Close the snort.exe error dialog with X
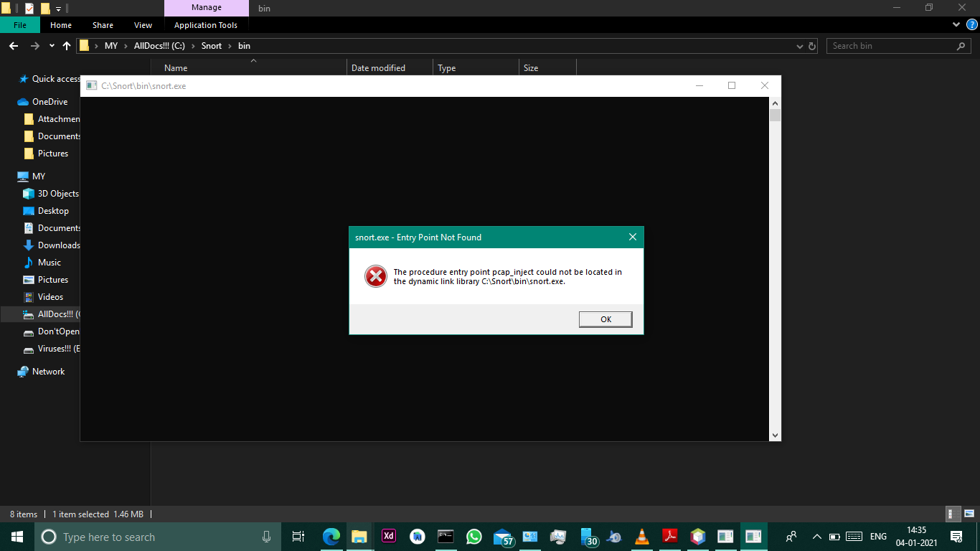Viewport: 980px width, 551px height. [632, 237]
